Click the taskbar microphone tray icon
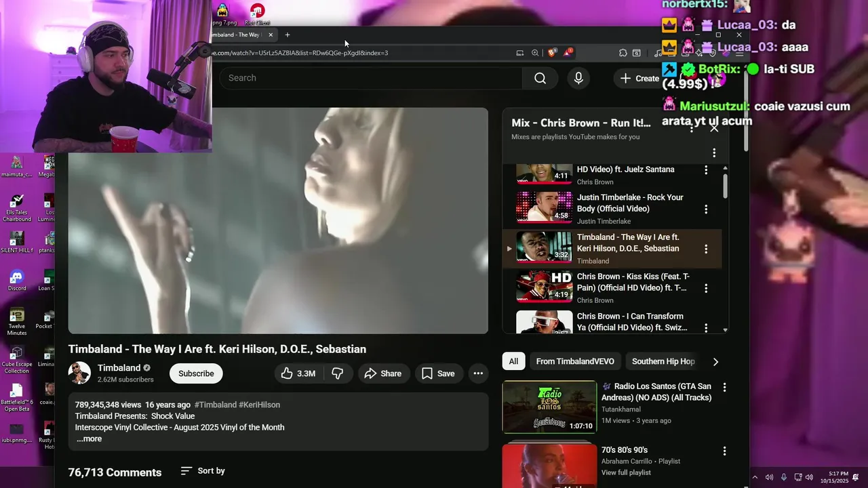Viewport: 868px width, 488px height. pos(784,478)
